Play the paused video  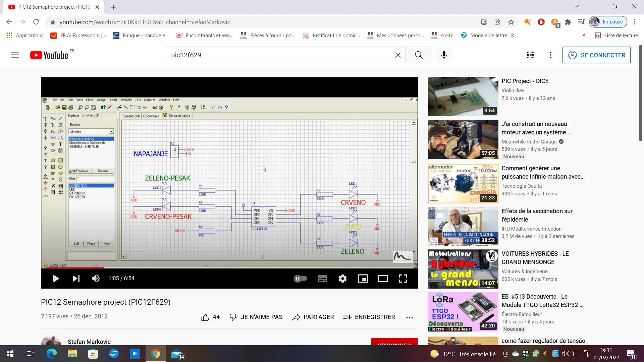pos(56,279)
